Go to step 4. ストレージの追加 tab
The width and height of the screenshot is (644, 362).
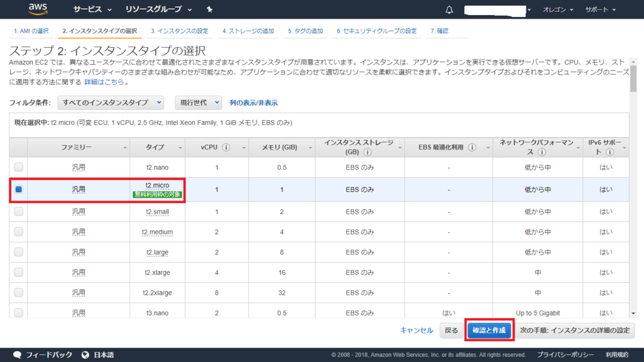click(x=248, y=31)
